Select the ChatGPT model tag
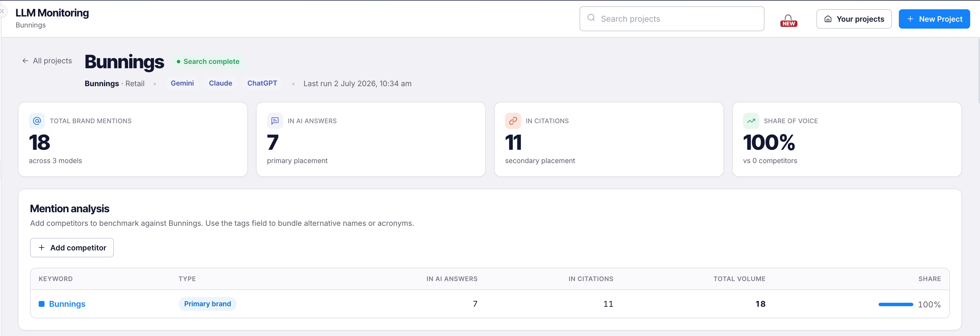 point(262,84)
